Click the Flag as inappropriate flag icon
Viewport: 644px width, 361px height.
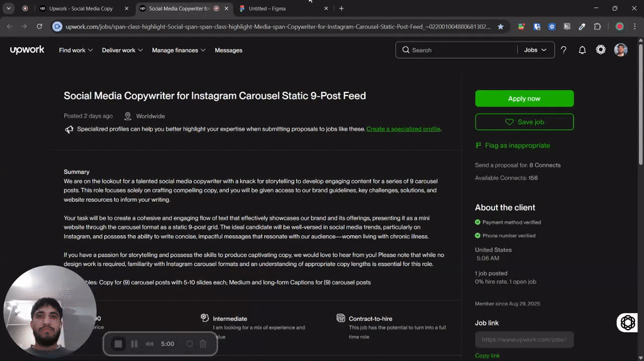click(479, 145)
